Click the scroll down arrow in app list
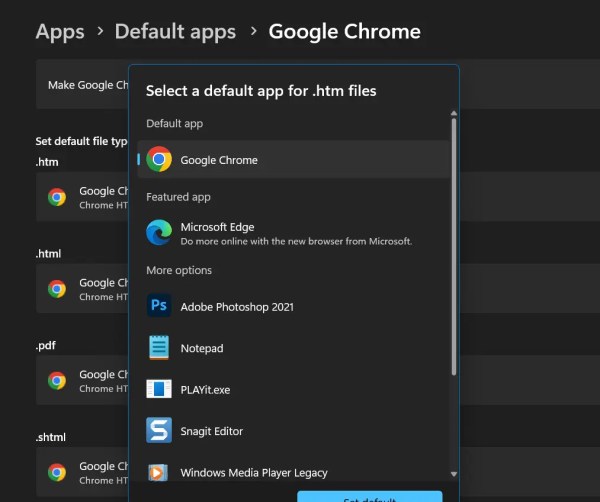 point(454,474)
